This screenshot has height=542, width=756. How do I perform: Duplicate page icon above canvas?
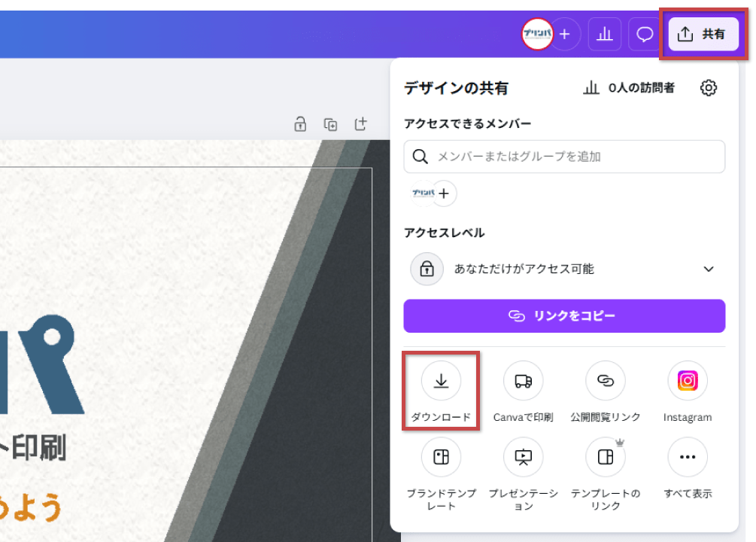(x=330, y=124)
